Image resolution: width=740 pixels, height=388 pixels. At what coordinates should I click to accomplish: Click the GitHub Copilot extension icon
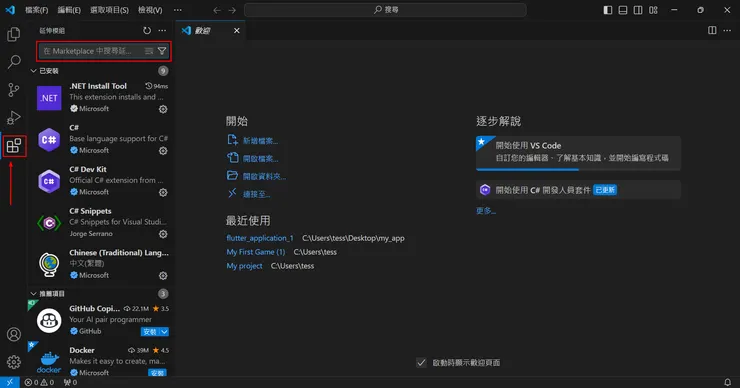[x=49, y=321]
